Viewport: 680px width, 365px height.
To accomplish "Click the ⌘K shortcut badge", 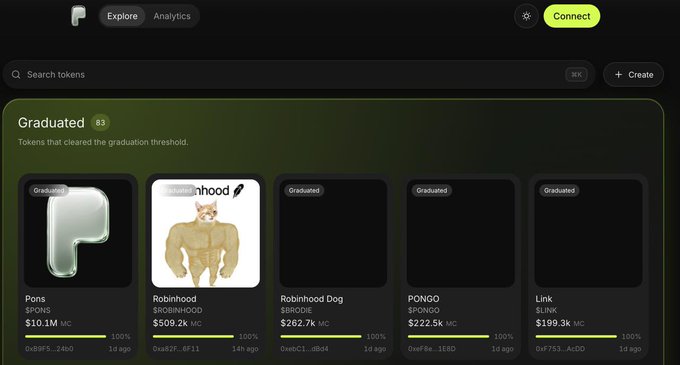I will click(x=576, y=75).
